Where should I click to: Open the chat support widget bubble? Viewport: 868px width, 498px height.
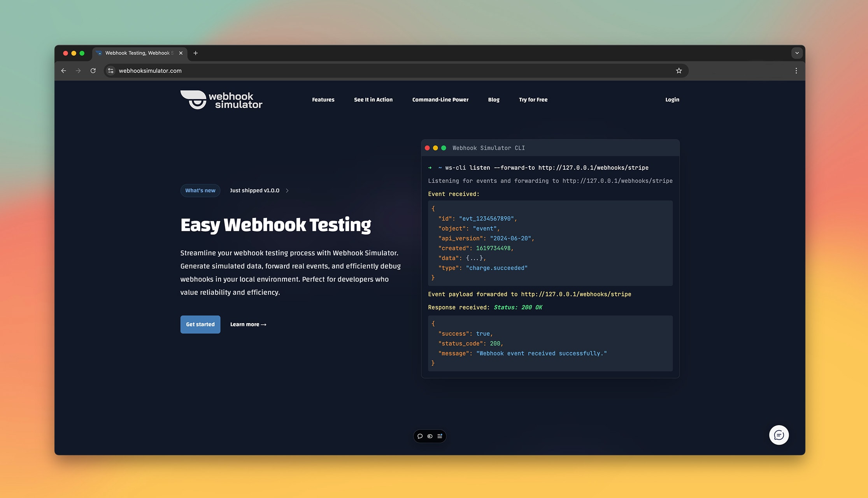point(779,435)
